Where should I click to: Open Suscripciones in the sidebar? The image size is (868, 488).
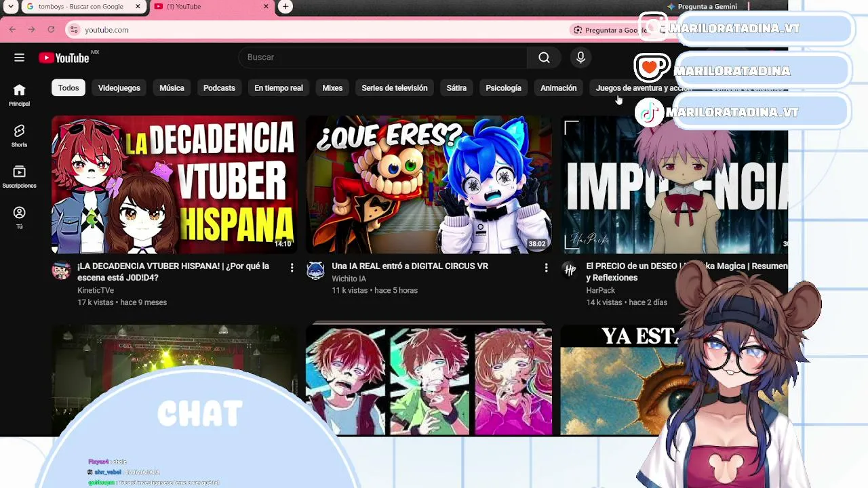coord(19,177)
